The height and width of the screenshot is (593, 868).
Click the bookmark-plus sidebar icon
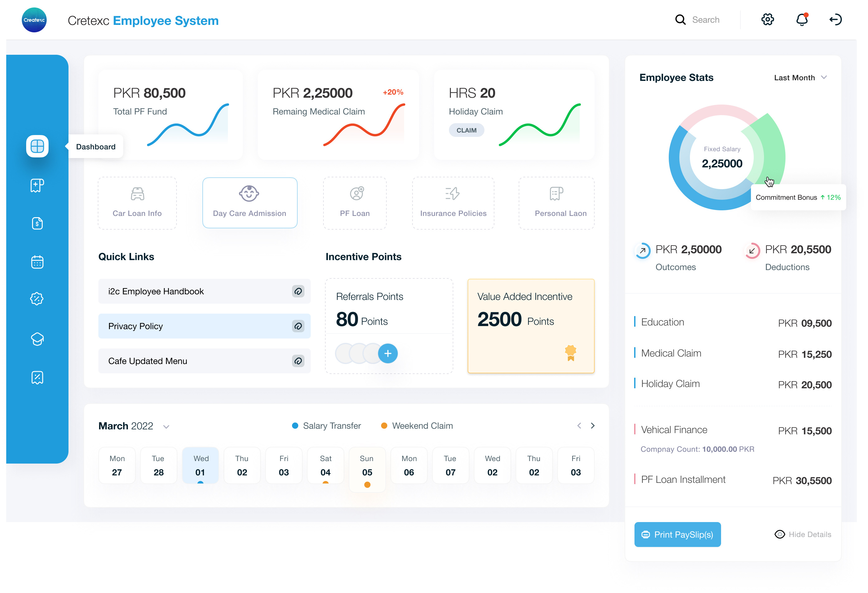[37, 185]
